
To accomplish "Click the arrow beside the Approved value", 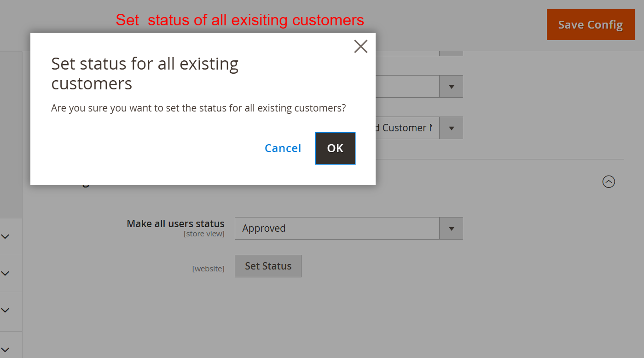I will tap(451, 229).
